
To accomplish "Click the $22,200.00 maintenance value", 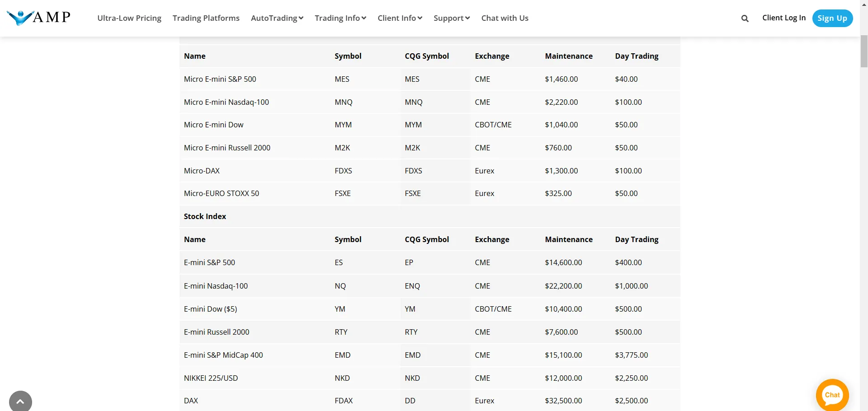I will click(563, 286).
